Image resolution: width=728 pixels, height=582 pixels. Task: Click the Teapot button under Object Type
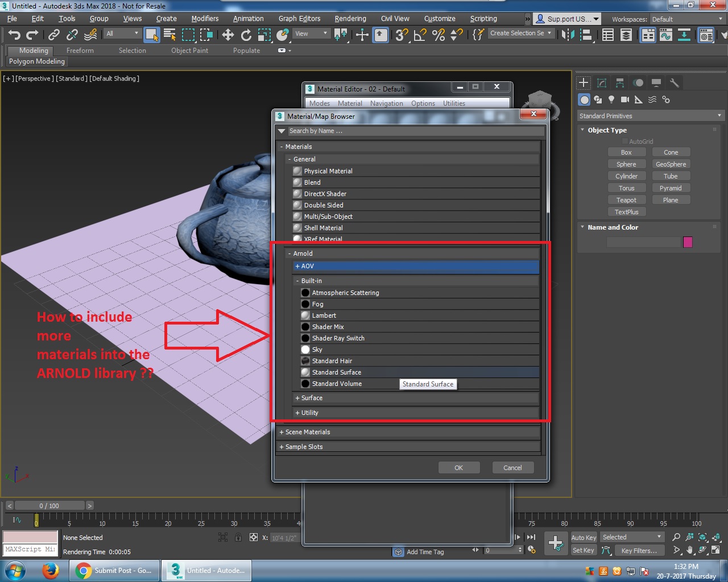pos(627,199)
